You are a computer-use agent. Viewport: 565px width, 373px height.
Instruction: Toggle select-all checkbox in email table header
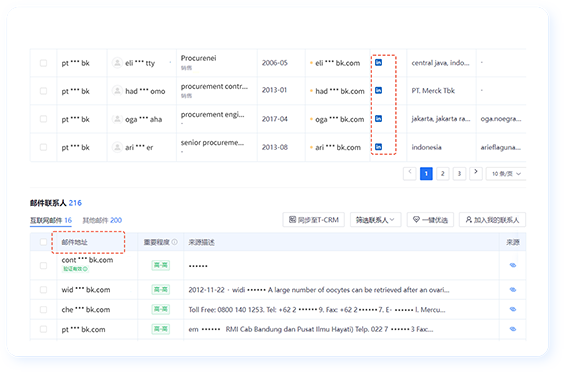tap(43, 242)
